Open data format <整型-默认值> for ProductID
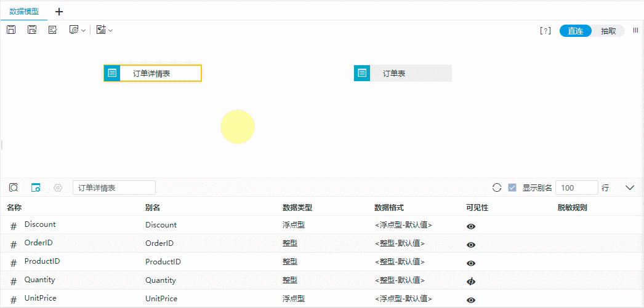Screen dimensions: 644x308 [399, 262]
